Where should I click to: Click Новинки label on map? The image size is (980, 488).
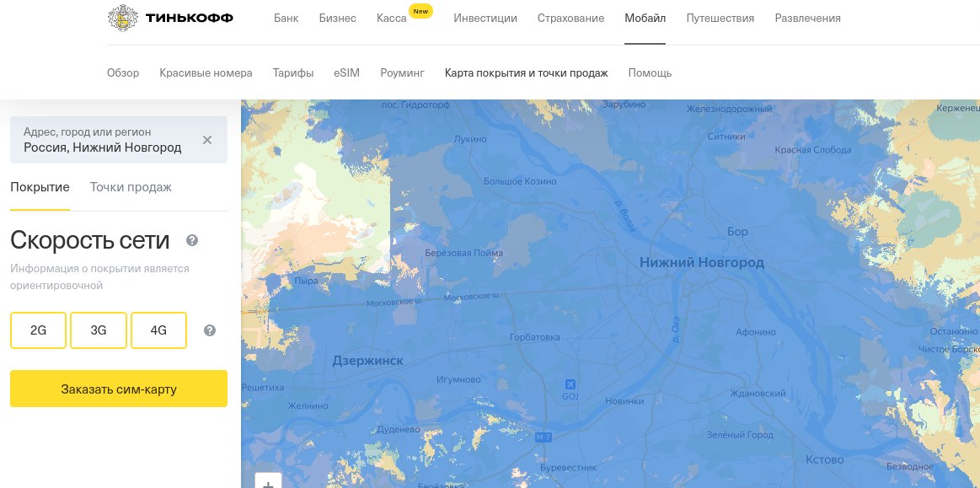624,401
